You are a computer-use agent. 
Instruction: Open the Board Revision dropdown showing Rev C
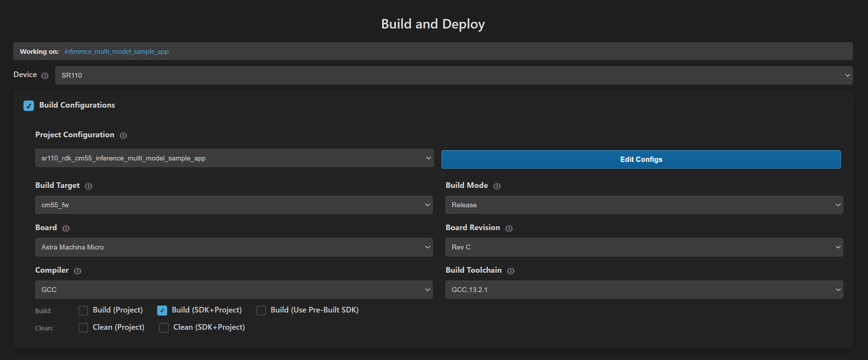644,247
